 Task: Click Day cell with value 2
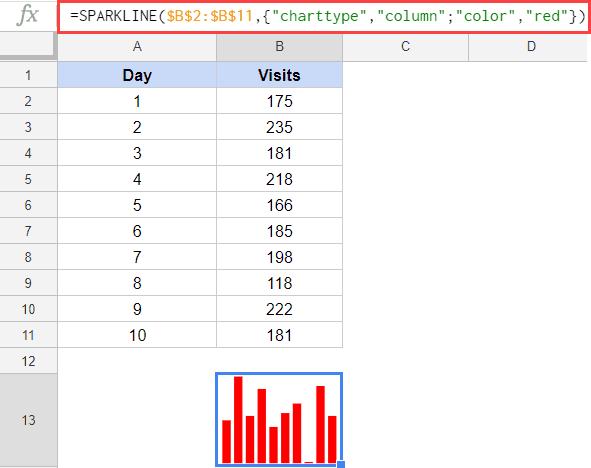pyautogui.click(x=137, y=127)
